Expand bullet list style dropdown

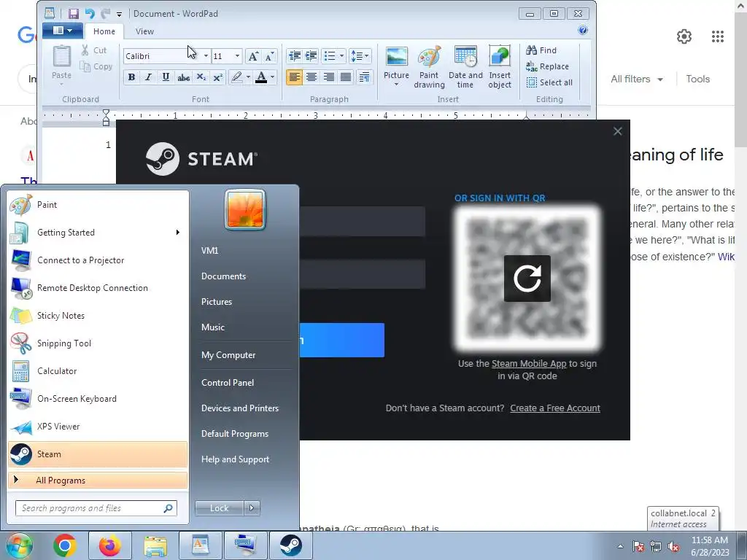pos(341,56)
